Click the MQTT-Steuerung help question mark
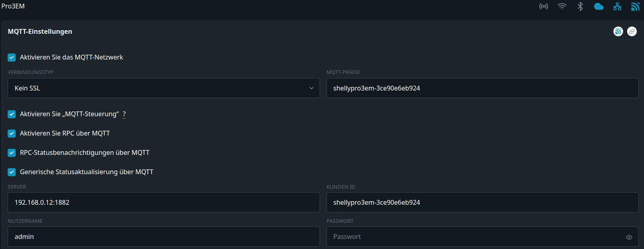Screen dimensions: 644x249 124,114
